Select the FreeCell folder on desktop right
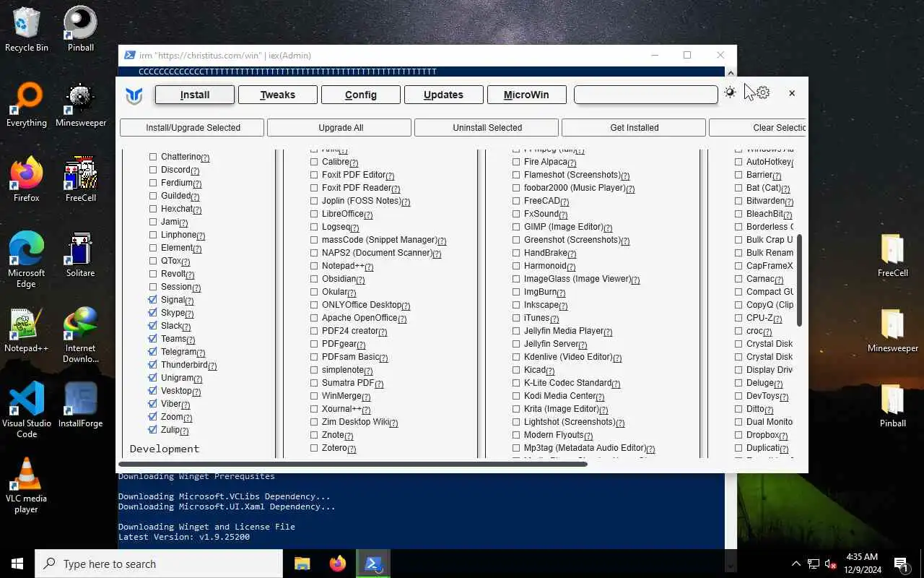The height and width of the screenshot is (578, 924). pyautogui.click(x=893, y=255)
